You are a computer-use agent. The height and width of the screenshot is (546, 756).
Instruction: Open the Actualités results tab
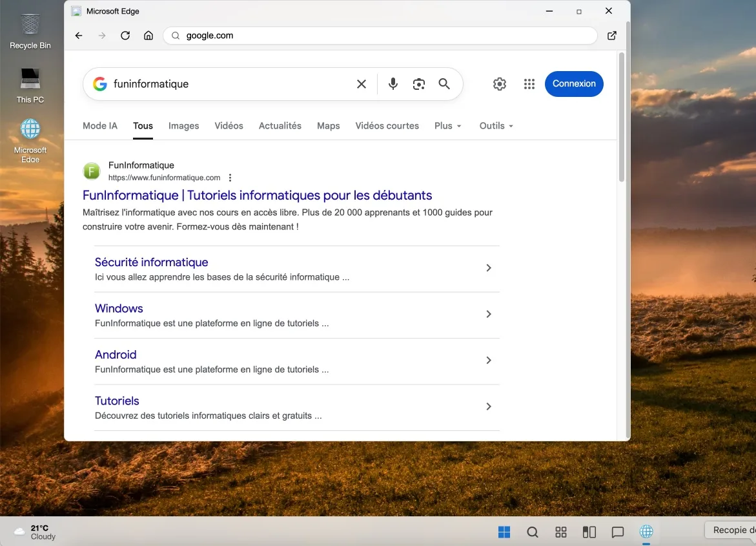point(280,125)
